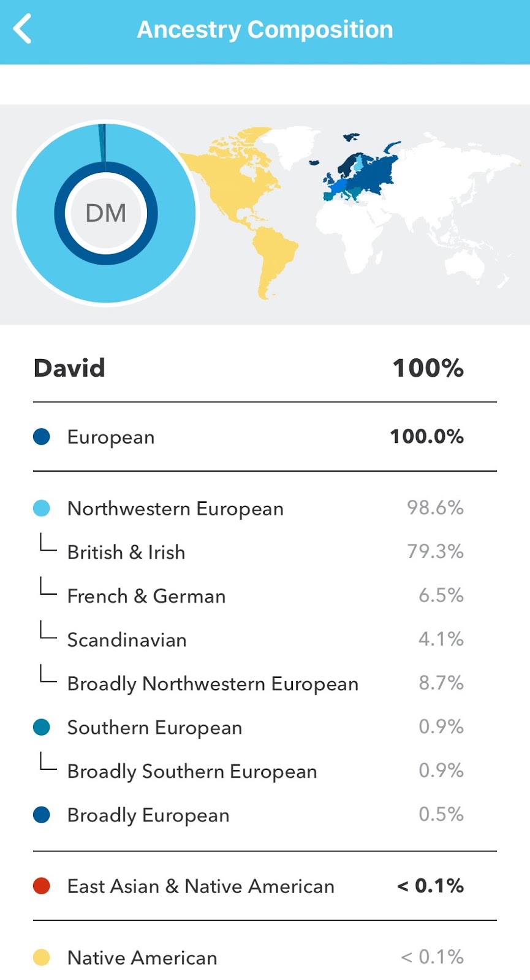Click the red East Asian dot
This screenshot has height=980, width=530.
coord(42,886)
